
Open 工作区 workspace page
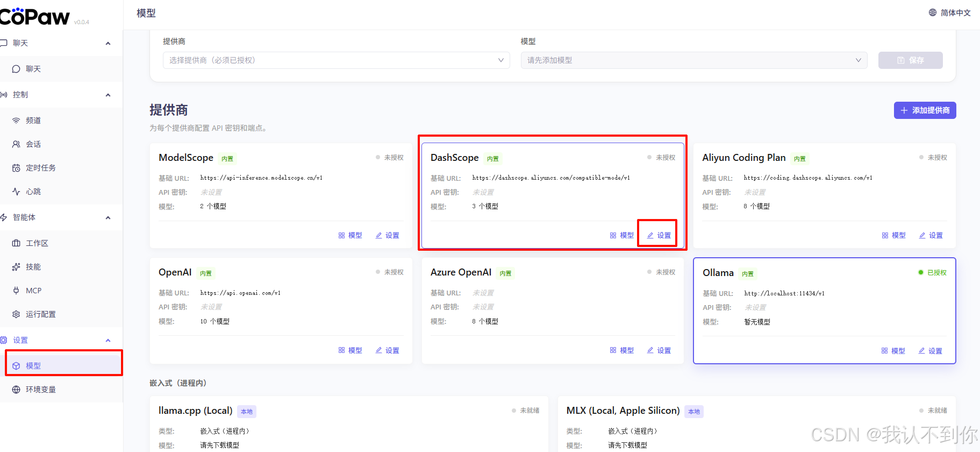tap(61, 243)
